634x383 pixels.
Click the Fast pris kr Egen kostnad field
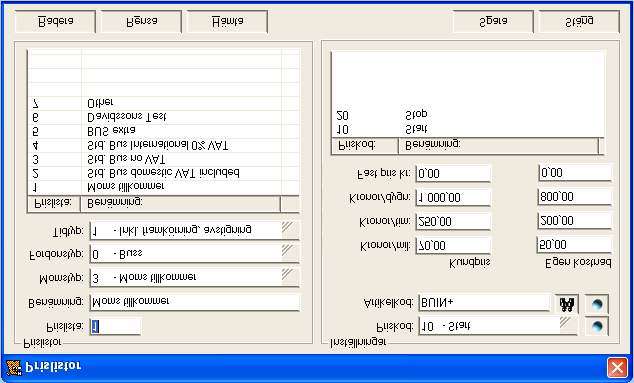[x=575, y=173]
